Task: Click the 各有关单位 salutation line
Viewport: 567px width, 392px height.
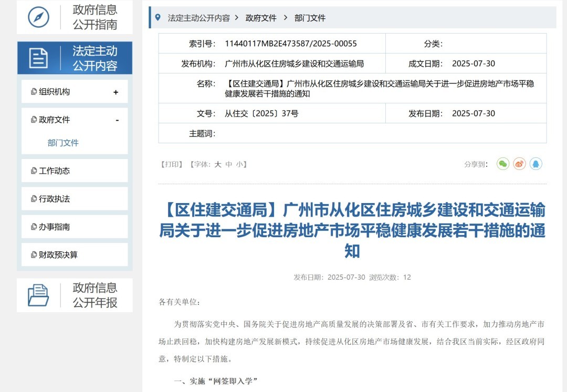Action: [180, 302]
